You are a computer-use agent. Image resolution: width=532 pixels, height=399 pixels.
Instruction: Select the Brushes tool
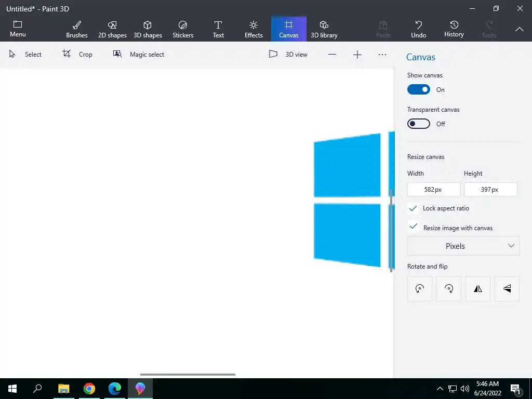click(x=77, y=30)
